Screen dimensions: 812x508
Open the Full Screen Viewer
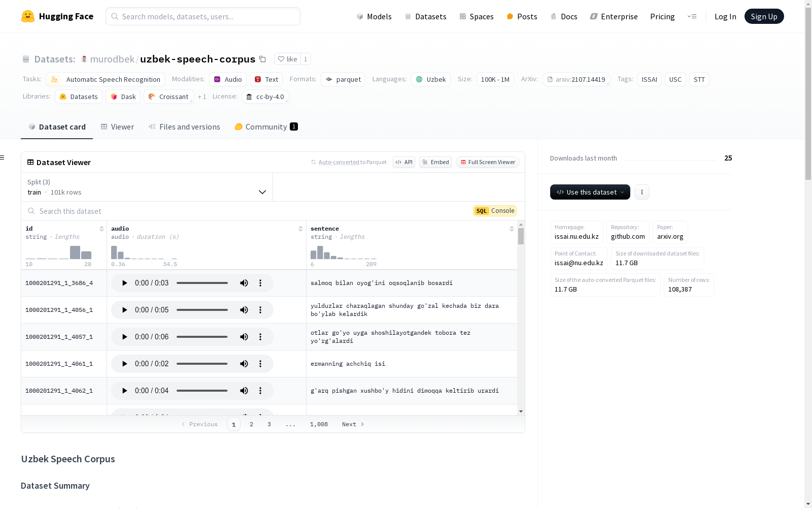[488, 162]
